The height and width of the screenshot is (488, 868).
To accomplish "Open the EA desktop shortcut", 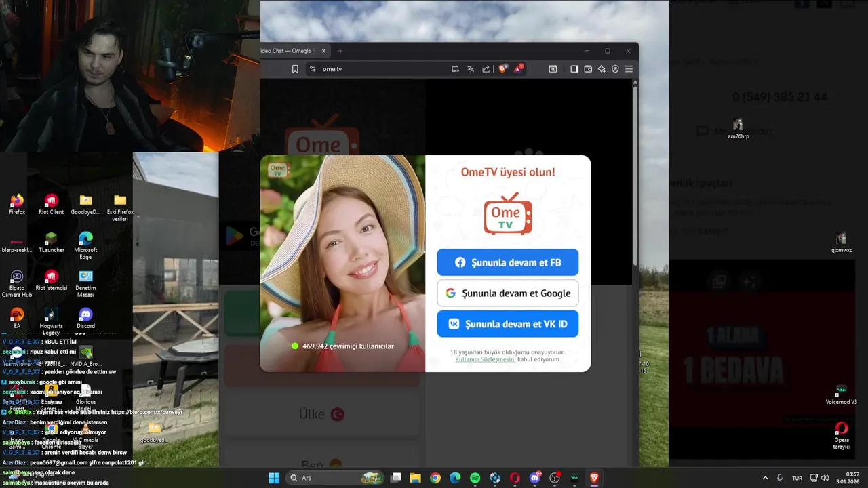I will coord(17,319).
